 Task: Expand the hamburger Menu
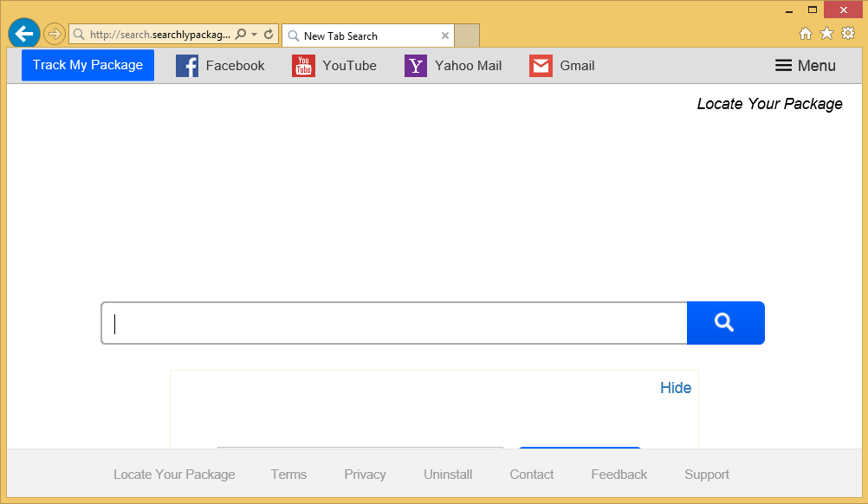(x=805, y=66)
